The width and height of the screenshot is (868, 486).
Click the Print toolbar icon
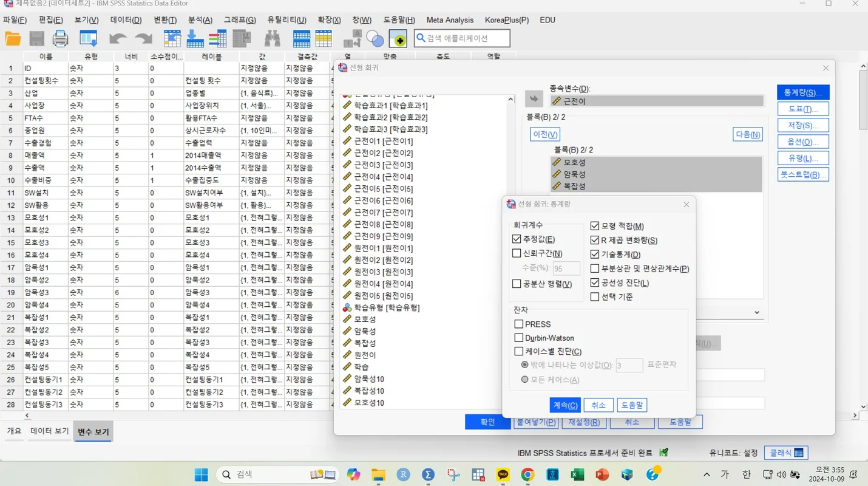tap(60, 39)
